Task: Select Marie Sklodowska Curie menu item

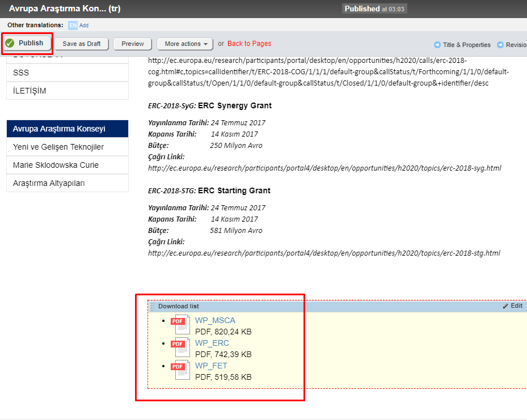Action: [x=67, y=165]
